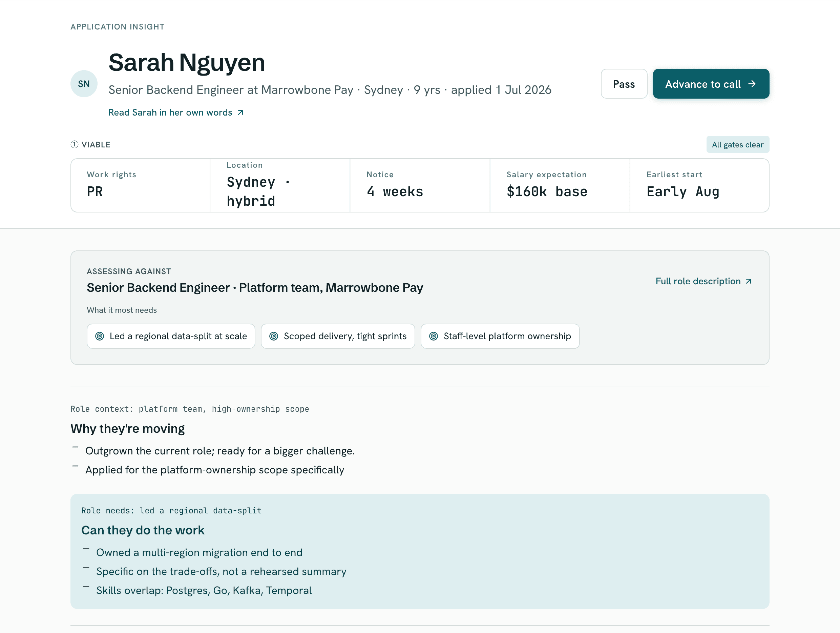Click the 'Can they do the work' heading
The height and width of the screenshot is (633, 840).
pos(143,530)
